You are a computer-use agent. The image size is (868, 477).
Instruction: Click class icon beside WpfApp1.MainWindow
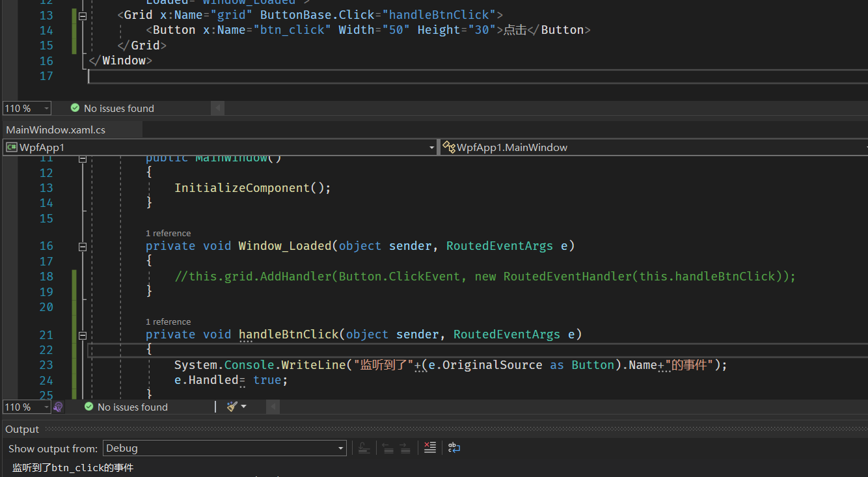coord(448,148)
